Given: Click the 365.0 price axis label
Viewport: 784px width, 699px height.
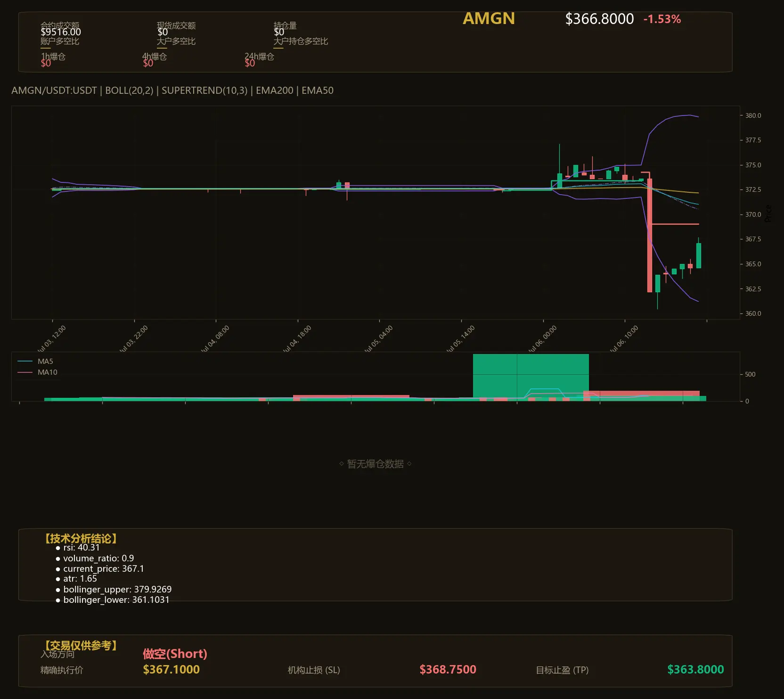Looking at the screenshot, I should (753, 264).
